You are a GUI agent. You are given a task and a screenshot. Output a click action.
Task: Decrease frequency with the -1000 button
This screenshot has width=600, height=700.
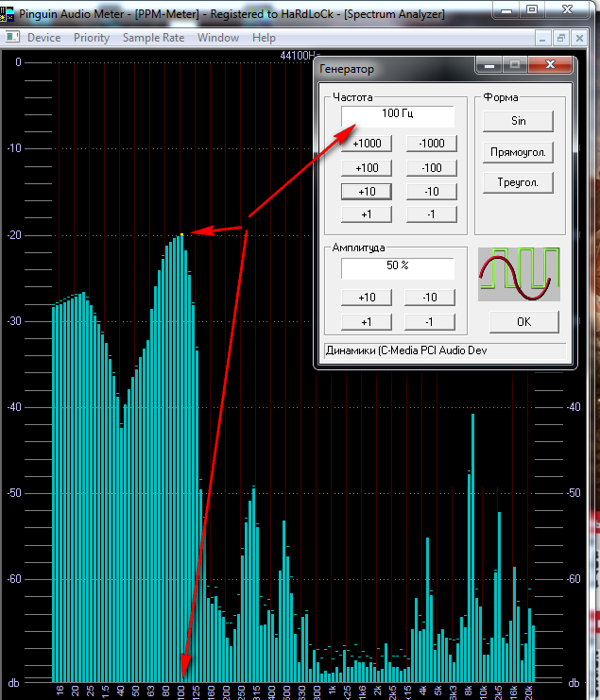pyautogui.click(x=431, y=145)
